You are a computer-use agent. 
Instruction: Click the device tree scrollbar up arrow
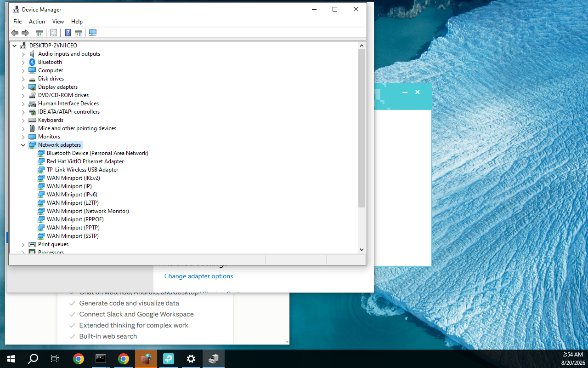tap(362, 46)
